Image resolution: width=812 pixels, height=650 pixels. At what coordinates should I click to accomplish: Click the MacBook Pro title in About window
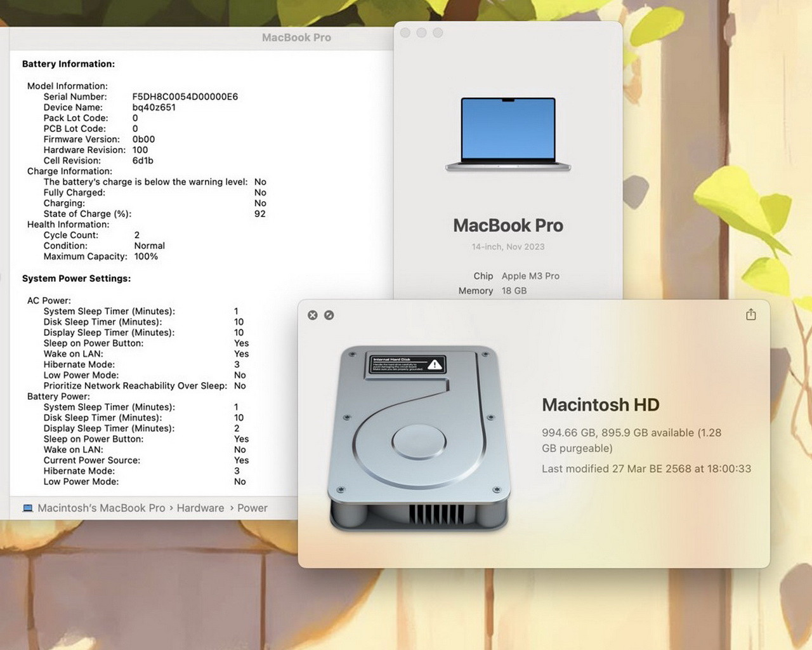coord(508,225)
